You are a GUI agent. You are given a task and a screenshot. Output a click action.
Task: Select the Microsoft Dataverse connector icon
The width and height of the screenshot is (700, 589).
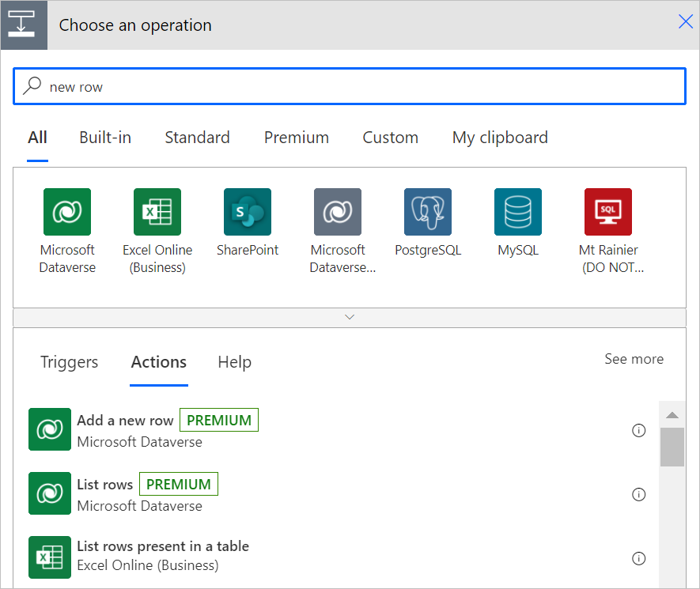pos(67,211)
